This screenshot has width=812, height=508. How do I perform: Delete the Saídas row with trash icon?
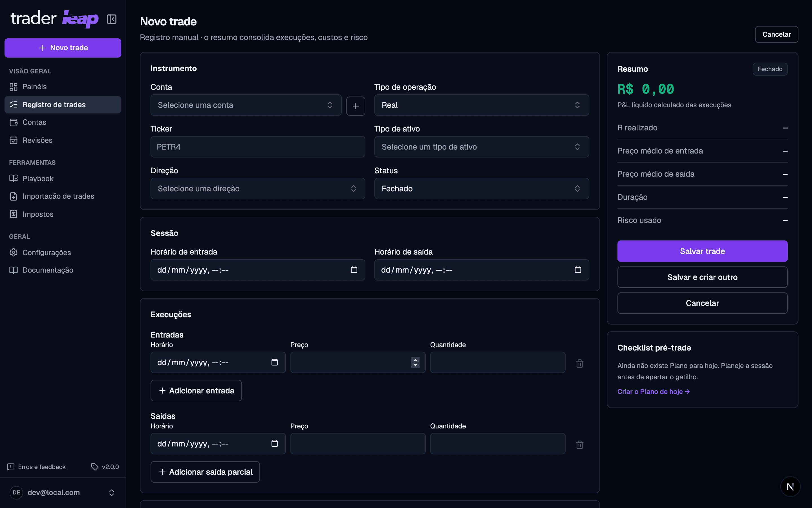point(579,444)
